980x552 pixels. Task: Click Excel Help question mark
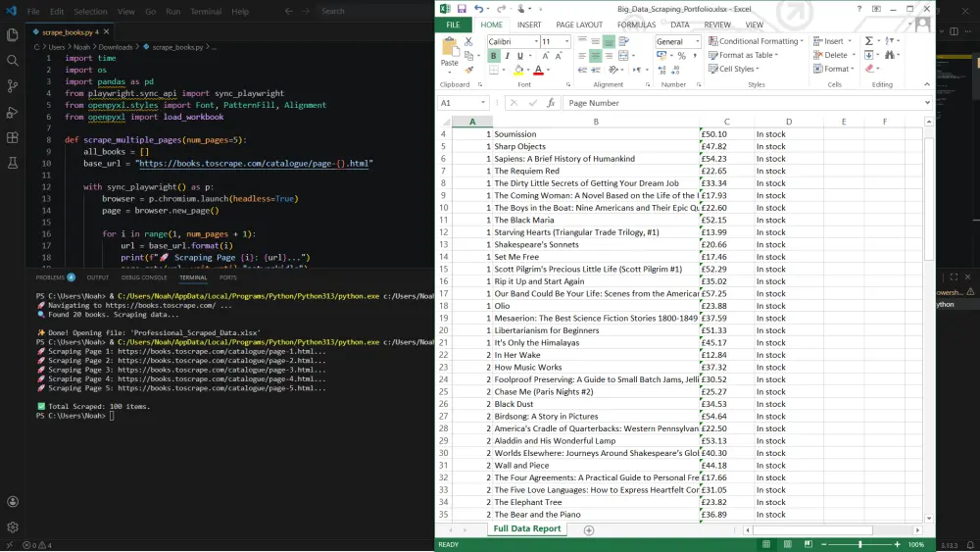pos(858,9)
